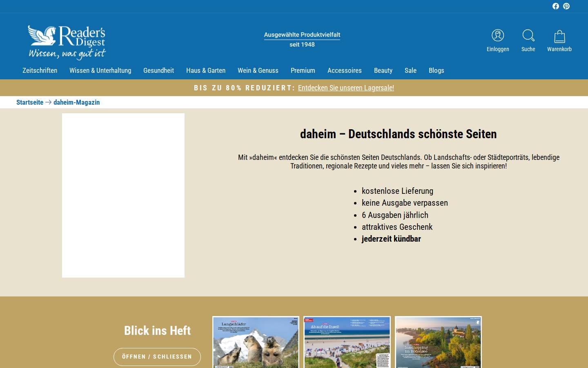Open the Blogs menu

tap(436, 70)
